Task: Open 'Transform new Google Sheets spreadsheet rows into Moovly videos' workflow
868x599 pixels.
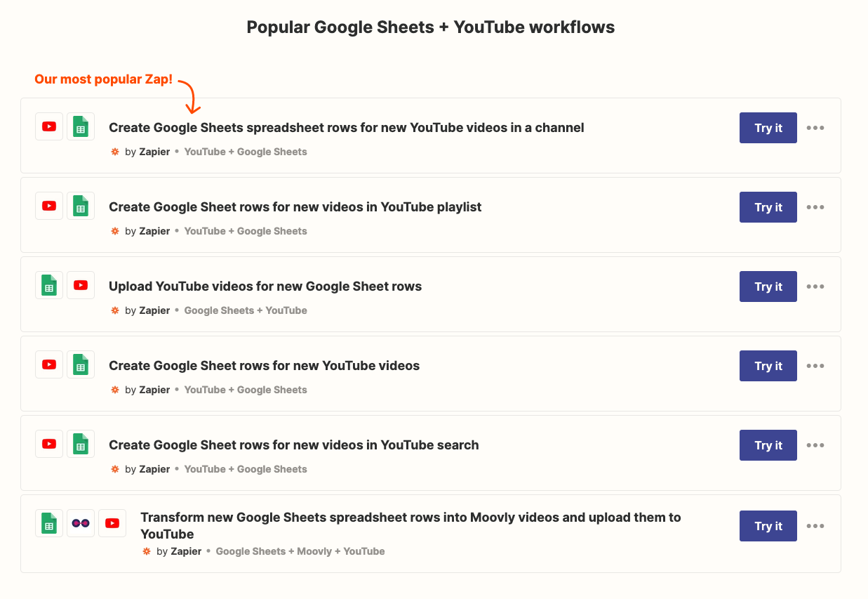Action: tap(410, 526)
